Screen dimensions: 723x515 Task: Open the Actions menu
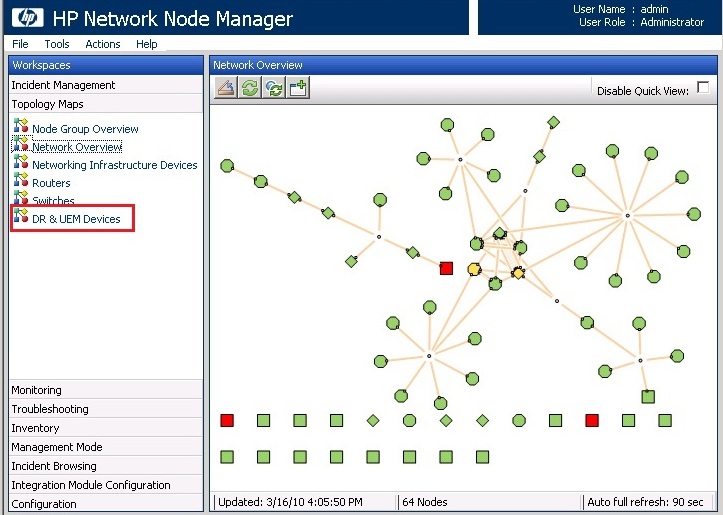point(103,44)
